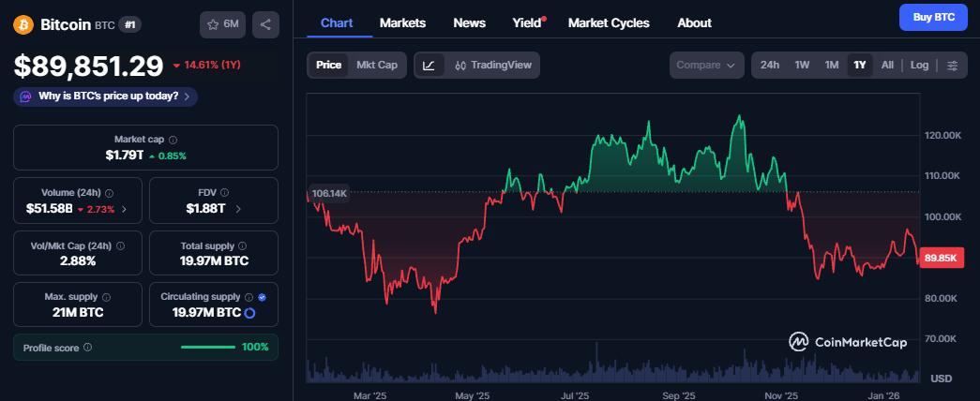980x401 pixels.
Task: Click the 89.85K current price label on chart
Action: click(939, 258)
